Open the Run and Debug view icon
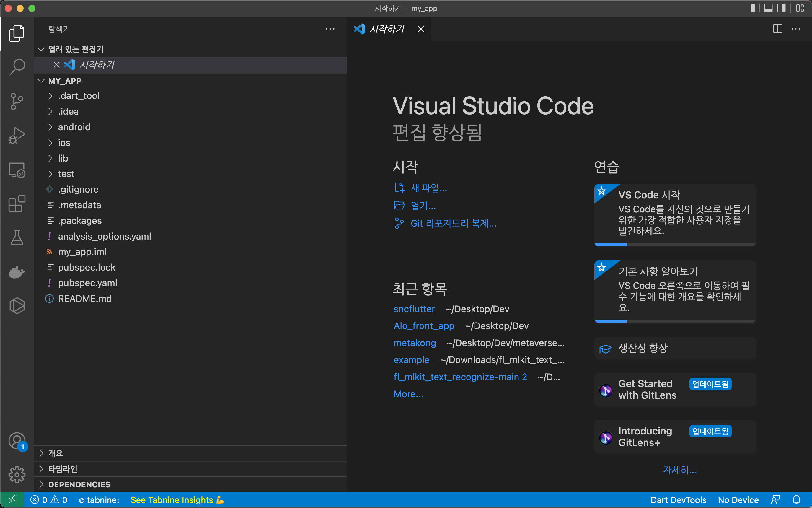 tap(17, 135)
